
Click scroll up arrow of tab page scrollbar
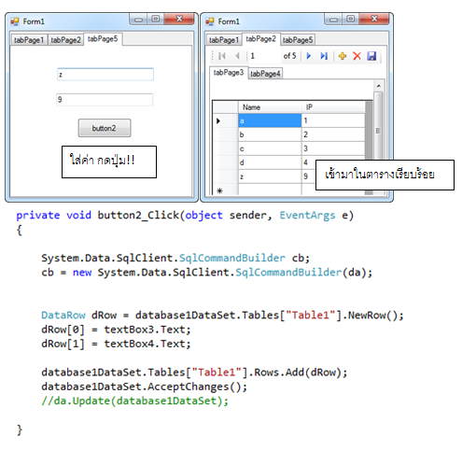379,86
